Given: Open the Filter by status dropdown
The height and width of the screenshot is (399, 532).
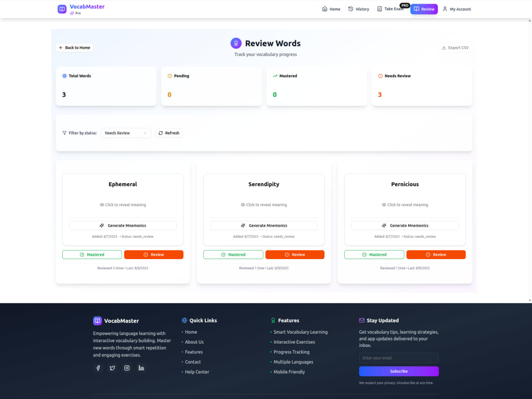Looking at the screenshot, I should pyautogui.click(x=126, y=133).
